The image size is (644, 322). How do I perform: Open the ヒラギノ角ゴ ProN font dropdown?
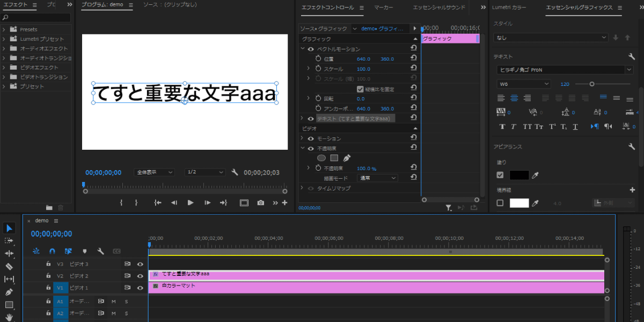[565, 70]
